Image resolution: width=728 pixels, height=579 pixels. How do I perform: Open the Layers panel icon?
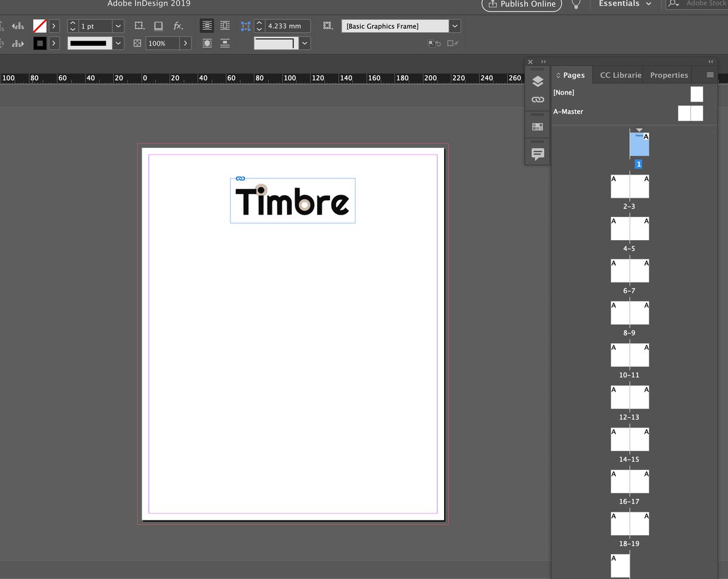pyautogui.click(x=538, y=81)
